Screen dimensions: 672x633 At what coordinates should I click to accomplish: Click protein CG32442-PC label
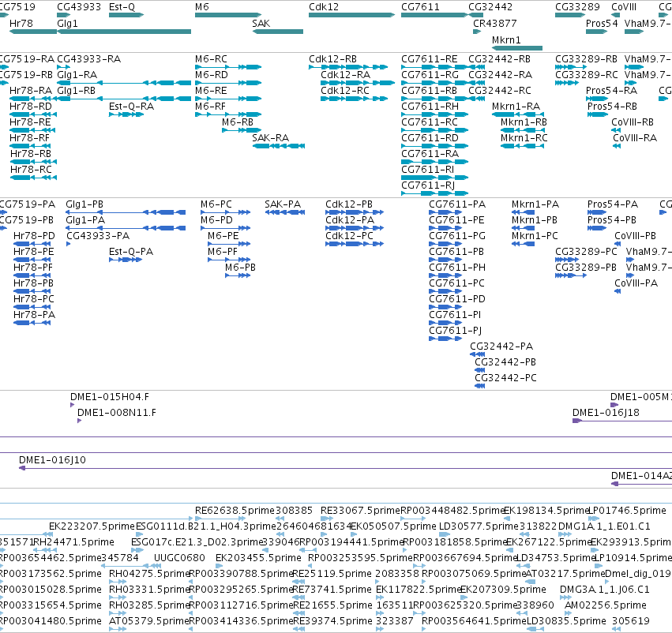(x=505, y=378)
